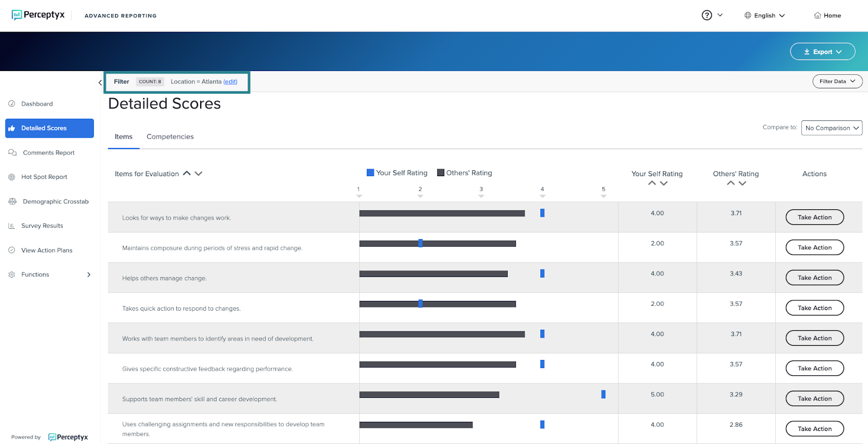The width and height of the screenshot is (868, 444).
Task: Switch to the Competencies tab
Action: point(170,137)
